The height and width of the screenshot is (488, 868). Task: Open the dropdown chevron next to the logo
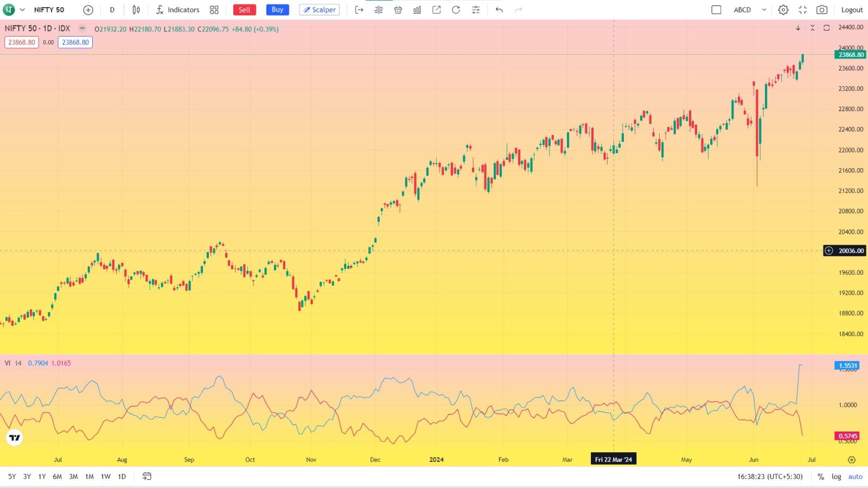[x=22, y=10]
